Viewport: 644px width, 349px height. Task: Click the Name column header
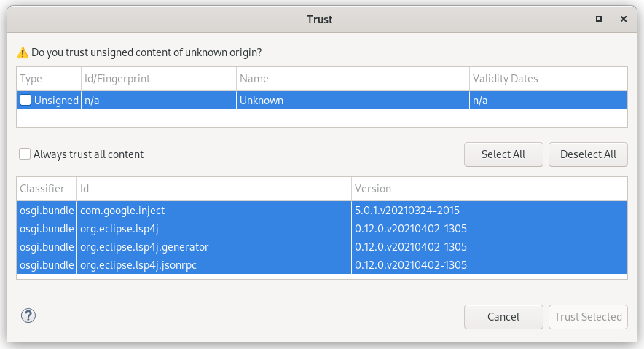tap(353, 79)
